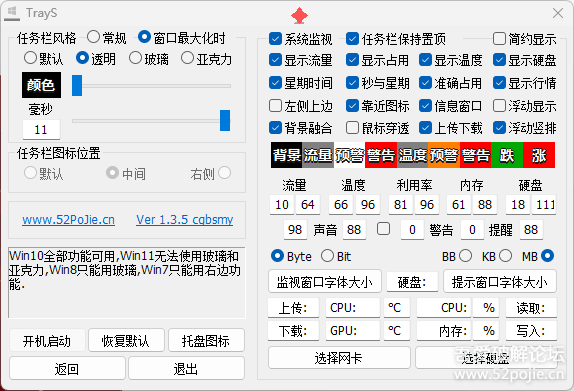Viewport: 574px width, 391px height.
Task: Click the red 涨 color swatch
Action: (539, 155)
